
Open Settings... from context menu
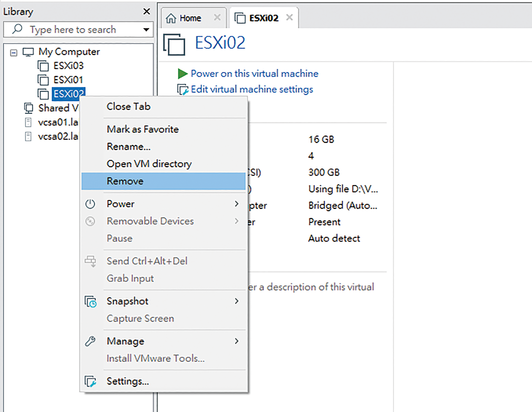[x=163, y=381]
